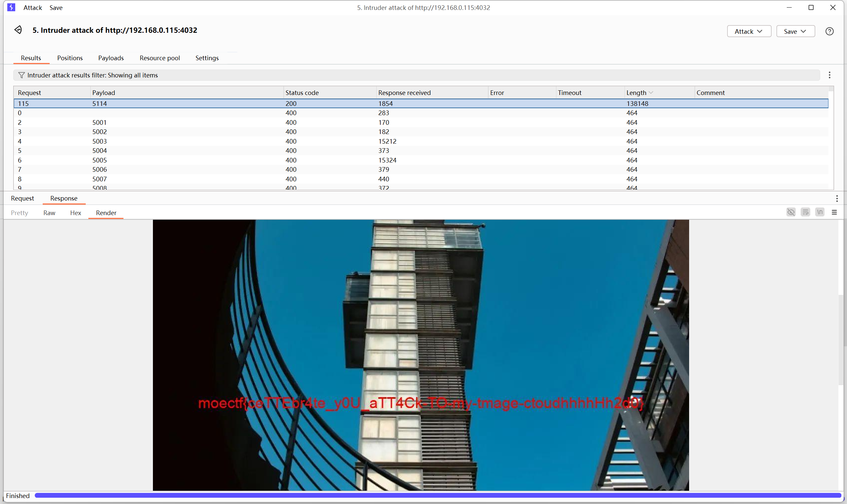Switch to the Request message tab
Image resolution: width=847 pixels, height=504 pixels.
tap(23, 198)
